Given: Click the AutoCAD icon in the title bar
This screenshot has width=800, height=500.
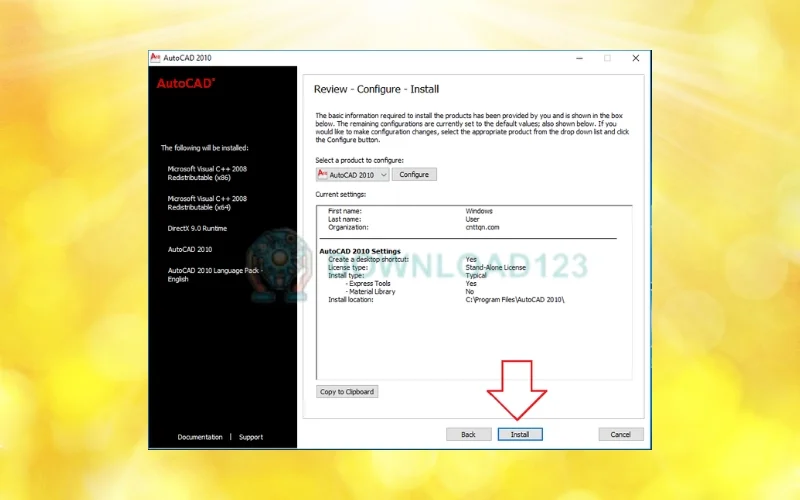Looking at the screenshot, I should pyautogui.click(x=155, y=58).
